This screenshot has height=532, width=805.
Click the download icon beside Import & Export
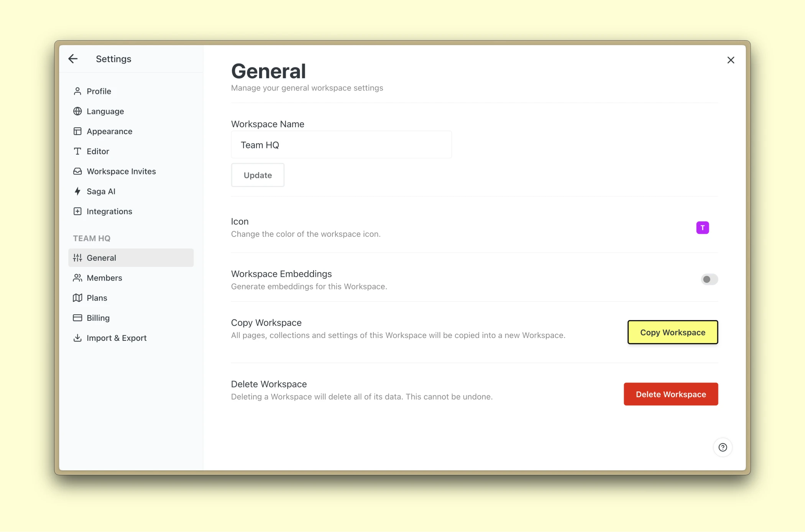(x=78, y=338)
